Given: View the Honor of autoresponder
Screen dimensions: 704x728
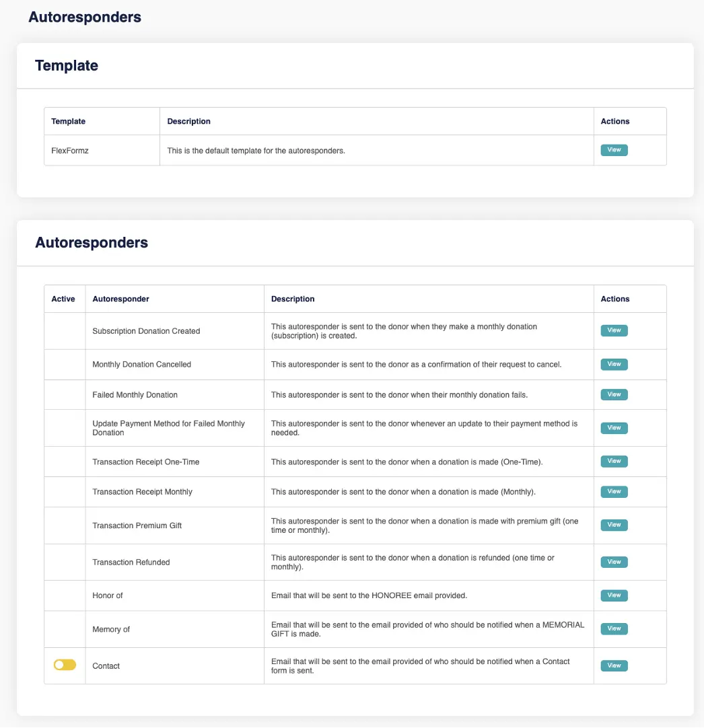Looking at the screenshot, I should (x=614, y=595).
